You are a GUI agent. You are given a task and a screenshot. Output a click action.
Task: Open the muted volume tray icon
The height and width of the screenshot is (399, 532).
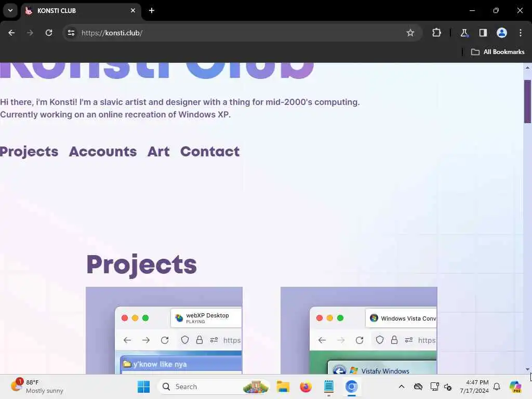click(448, 387)
